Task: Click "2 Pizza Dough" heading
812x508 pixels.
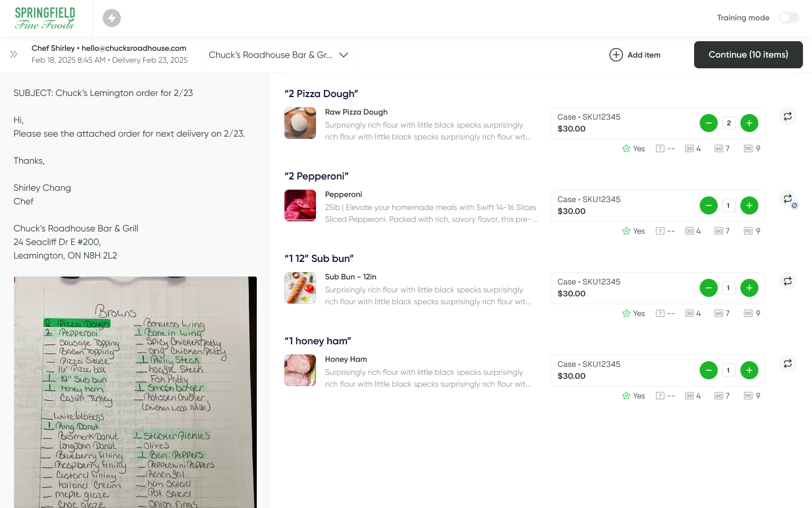Action: 322,94
